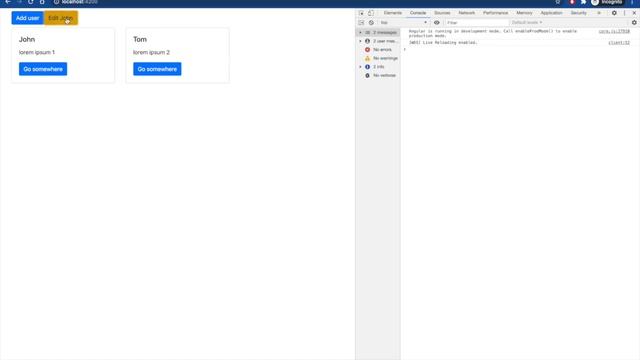Viewport: 640px width, 360px height.
Task: Click the 'Live Reloading enabled' console message
Action: 443,42
